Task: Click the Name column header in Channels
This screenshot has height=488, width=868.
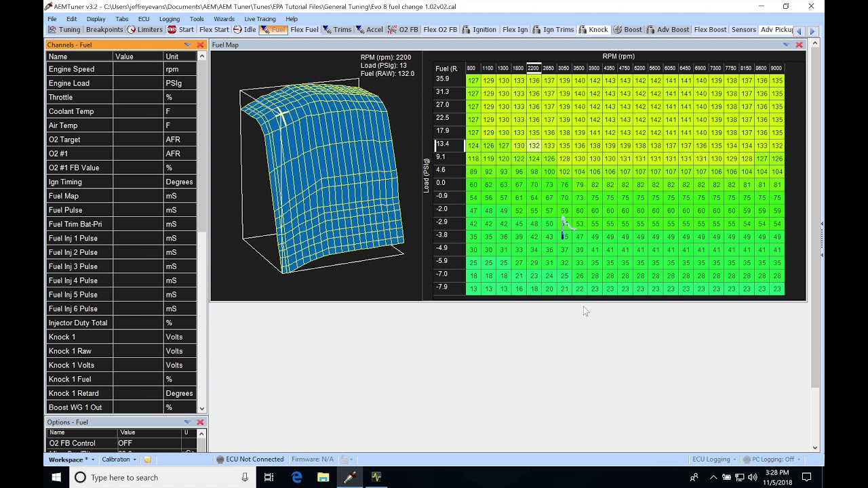Action: click(x=79, y=57)
